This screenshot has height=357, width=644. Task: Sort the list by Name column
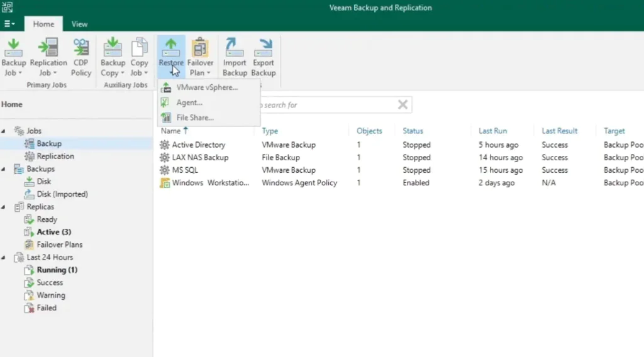(170, 131)
